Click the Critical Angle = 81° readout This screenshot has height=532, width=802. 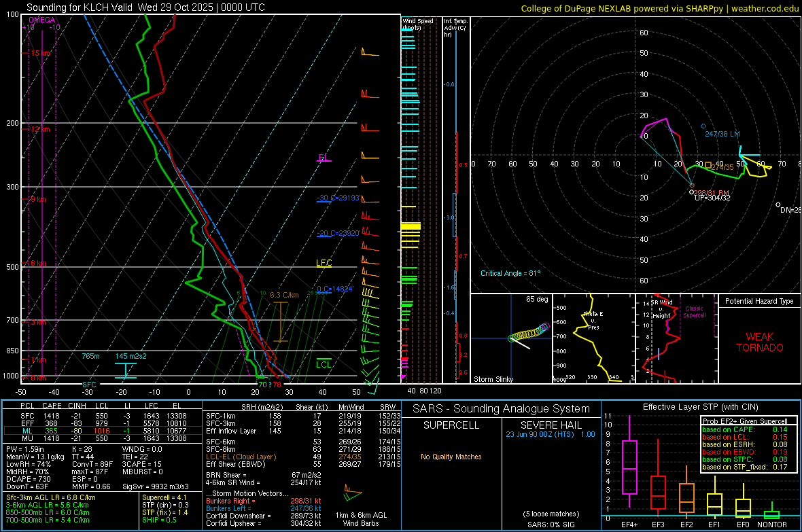(x=510, y=274)
